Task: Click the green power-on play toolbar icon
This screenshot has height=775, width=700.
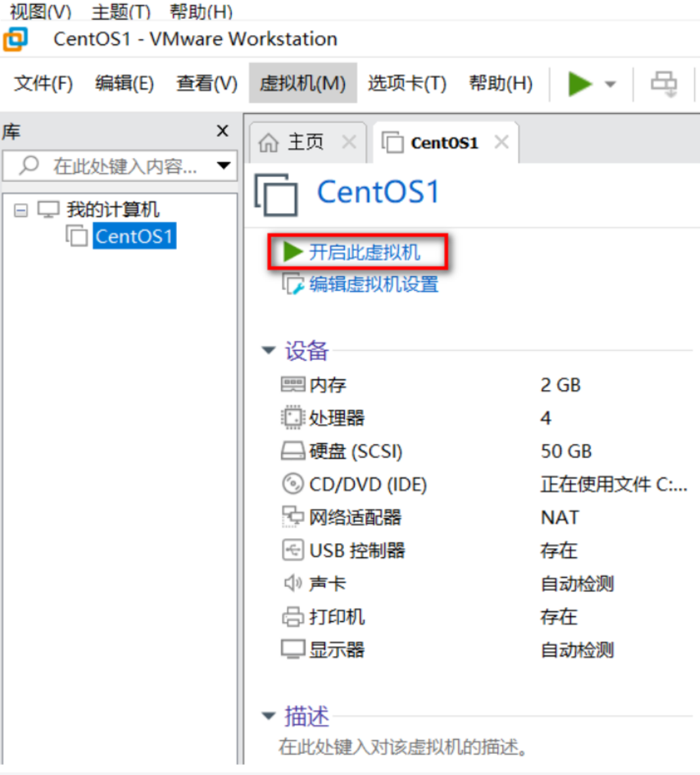Action: tap(580, 84)
